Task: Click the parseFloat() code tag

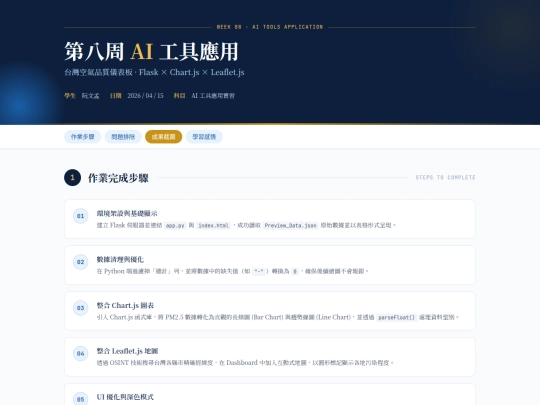Action: 396,317
